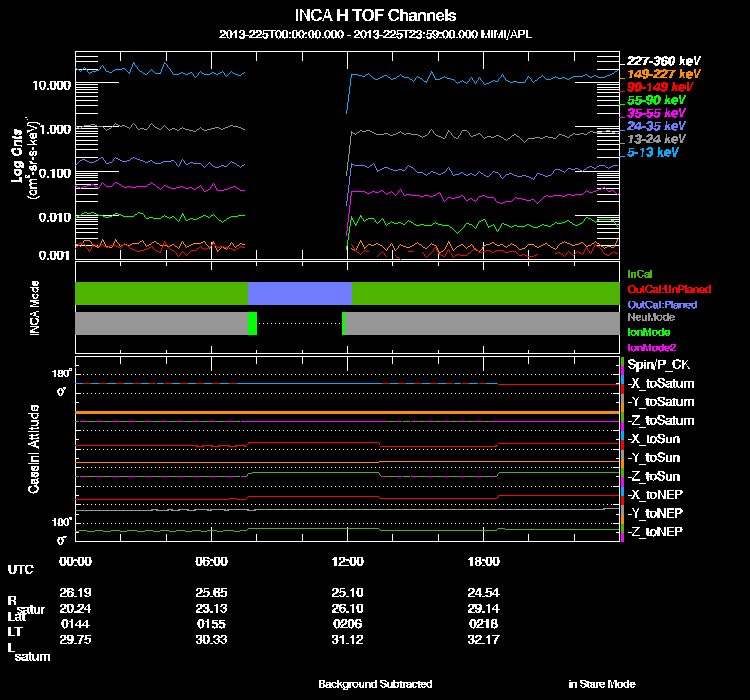
Task: Click the blue OutCal:Planed segment in INCA Mode bar
Action: pyautogui.click(x=299, y=293)
